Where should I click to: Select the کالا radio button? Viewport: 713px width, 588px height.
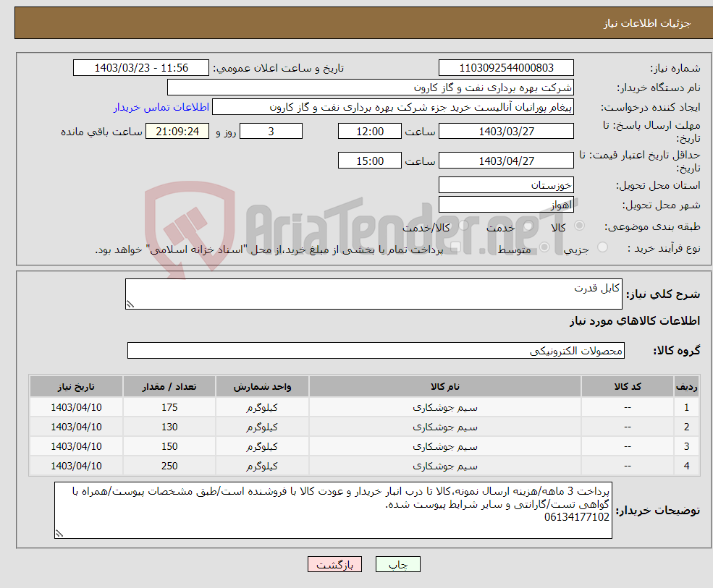579,226
